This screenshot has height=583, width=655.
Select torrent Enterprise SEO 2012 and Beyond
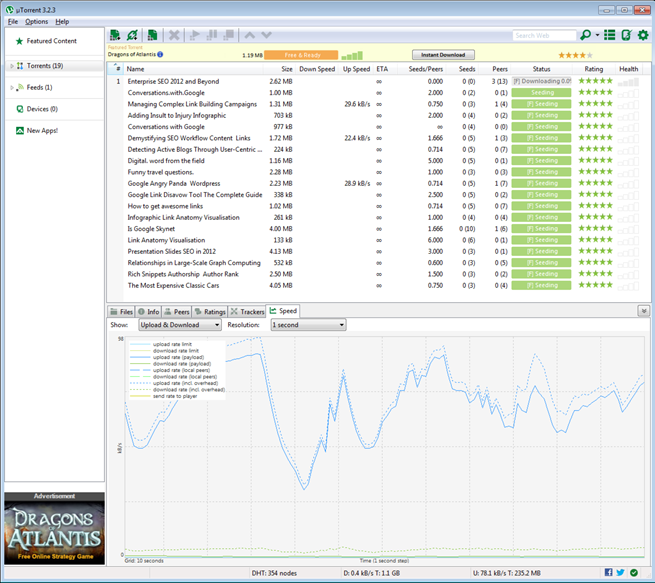click(x=173, y=81)
